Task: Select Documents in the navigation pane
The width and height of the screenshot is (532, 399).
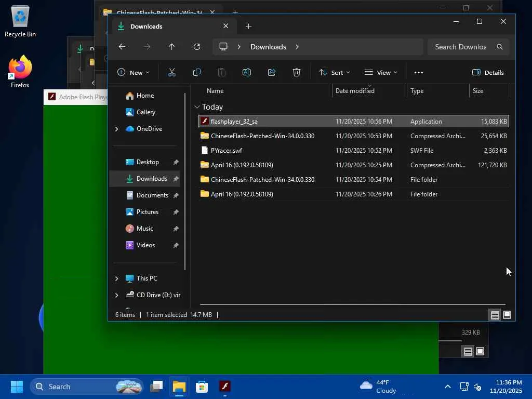Action: click(x=152, y=195)
